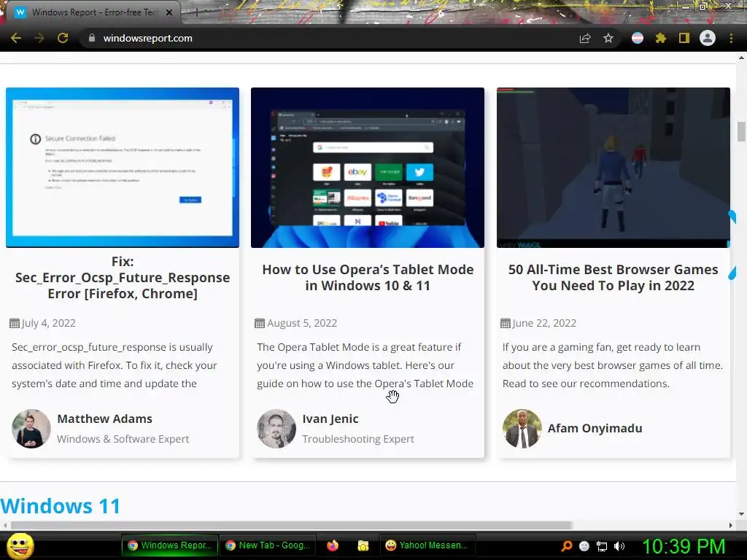This screenshot has width=747, height=560.
Task: Reload the windowsreport.com page
Action: pyautogui.click(x=63, y=38)
